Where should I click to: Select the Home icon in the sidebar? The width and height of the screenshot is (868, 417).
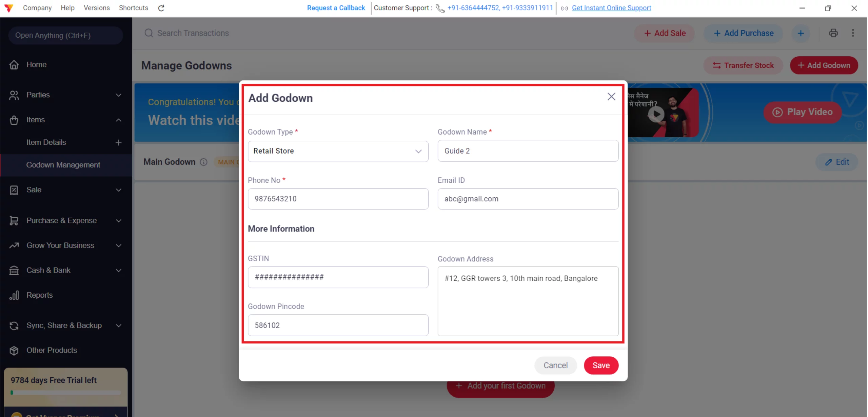click(14, 64)
